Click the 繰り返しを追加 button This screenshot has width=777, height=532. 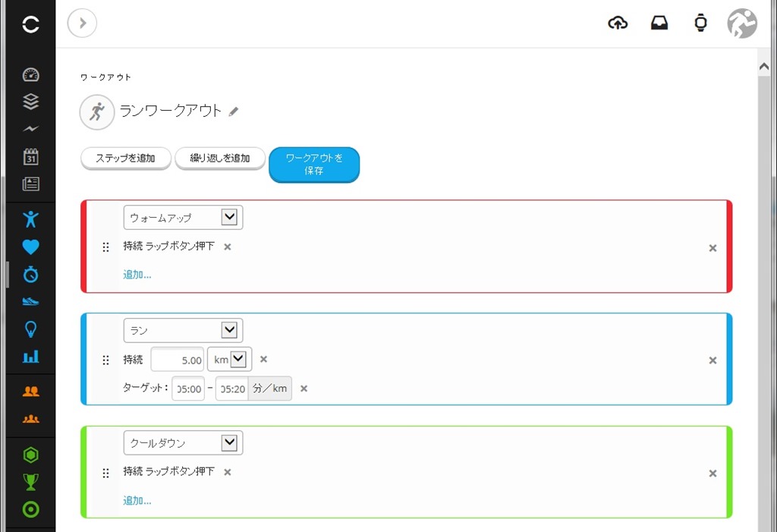[x=220, y=158]
